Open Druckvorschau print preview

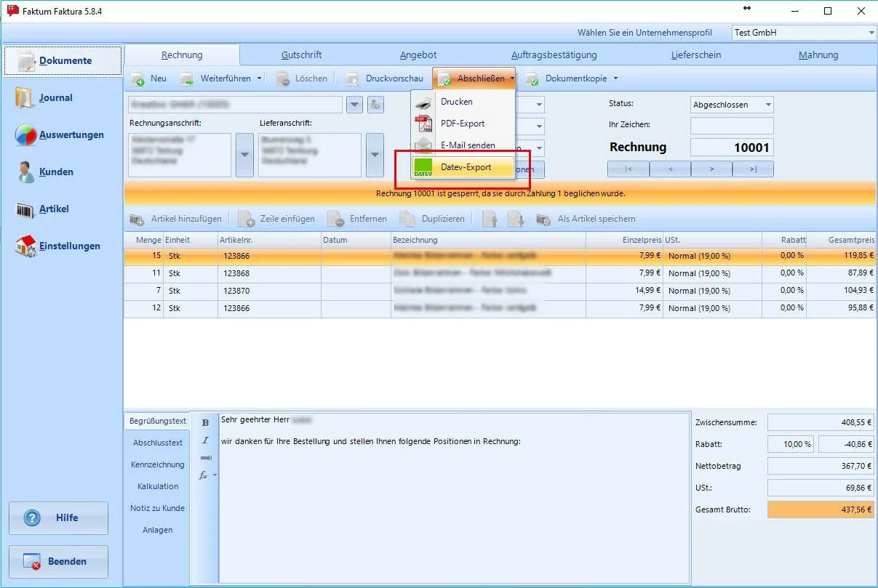point(385,78)
